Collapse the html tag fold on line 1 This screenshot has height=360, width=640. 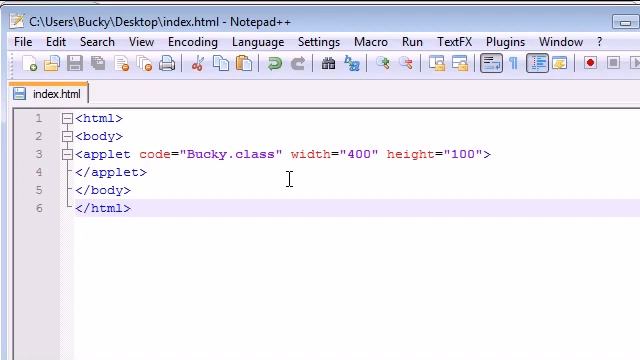(67, 118)
